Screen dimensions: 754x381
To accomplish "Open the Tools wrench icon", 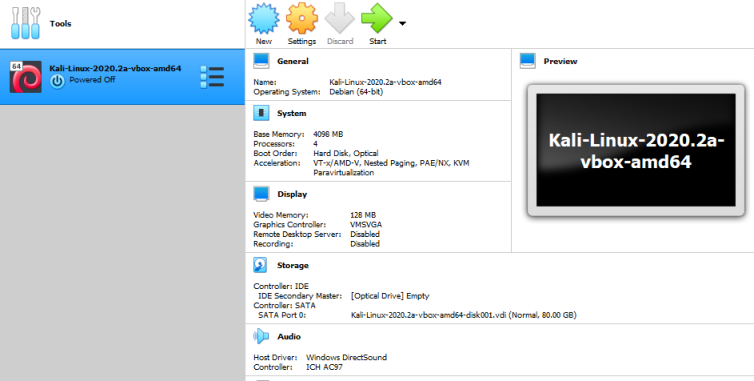I will [x=25, y=23].
